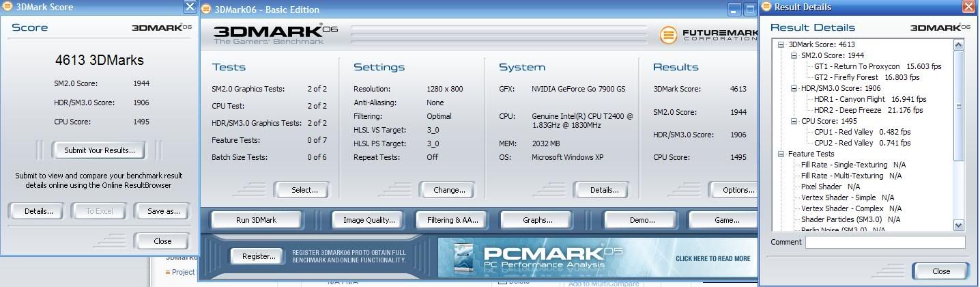Click the 3DMark Score window X close button

click(190, 7)
